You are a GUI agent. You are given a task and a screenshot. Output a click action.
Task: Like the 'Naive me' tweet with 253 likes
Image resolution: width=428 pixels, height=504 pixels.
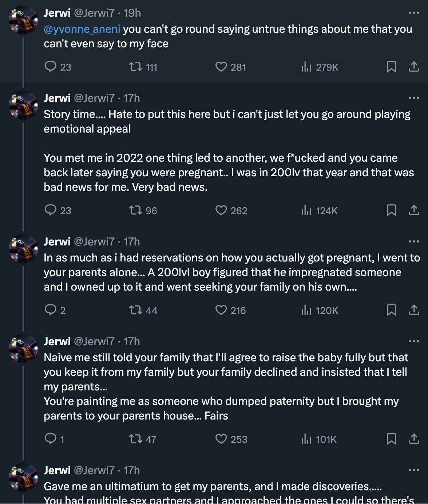pos(221,439)
